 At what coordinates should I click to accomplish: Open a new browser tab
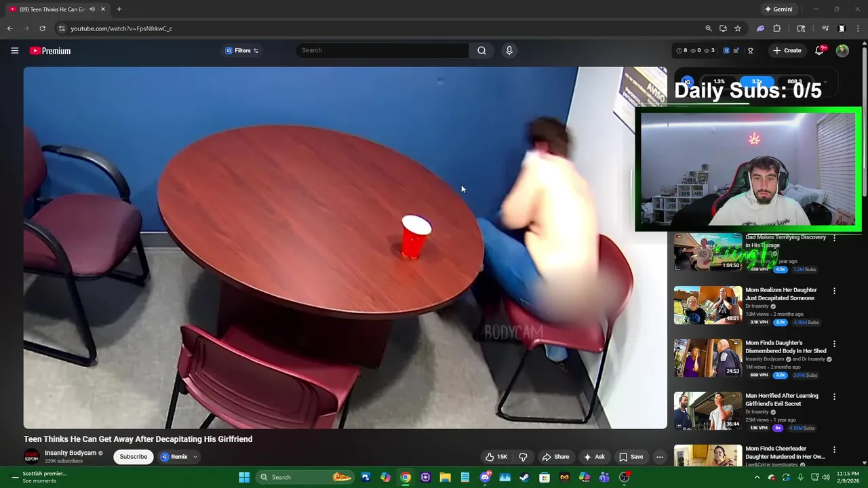(119, 9)
